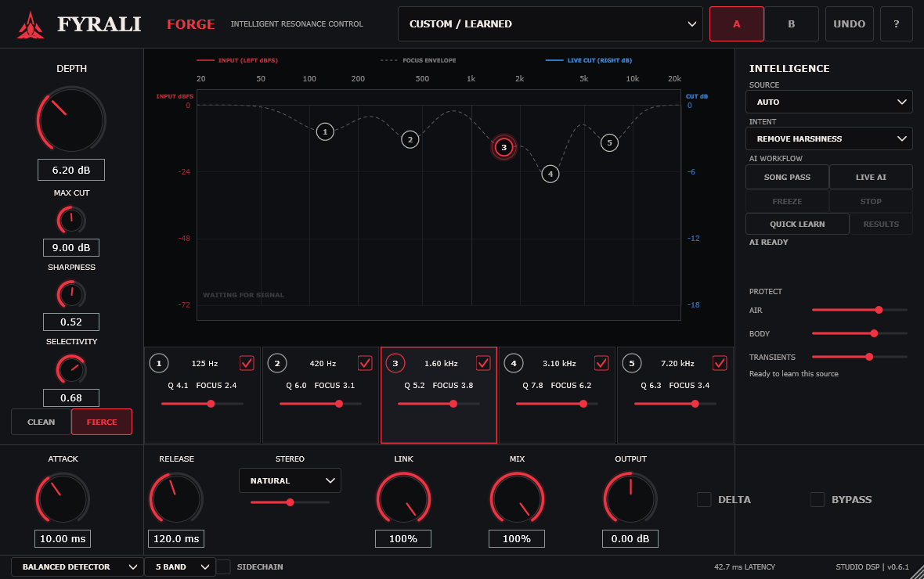Disable the 420 Hz band checkbox
924x579 pixels.
pyautogui.click(x=366, y=363)
